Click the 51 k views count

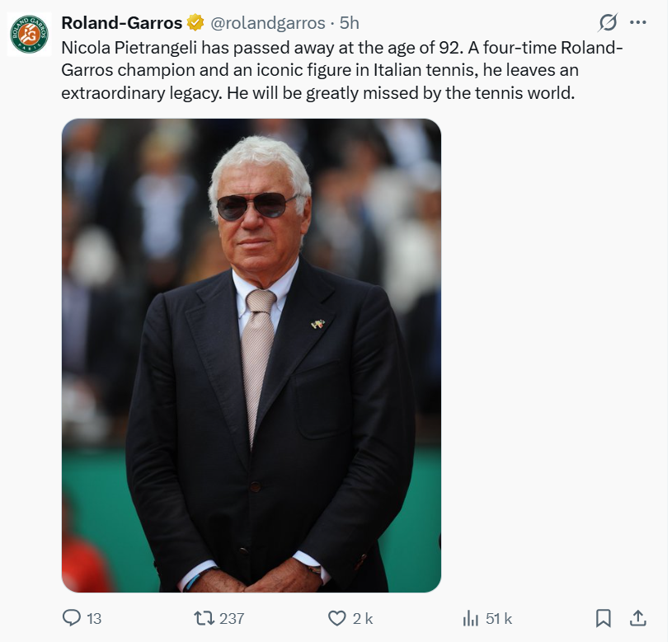499,618
